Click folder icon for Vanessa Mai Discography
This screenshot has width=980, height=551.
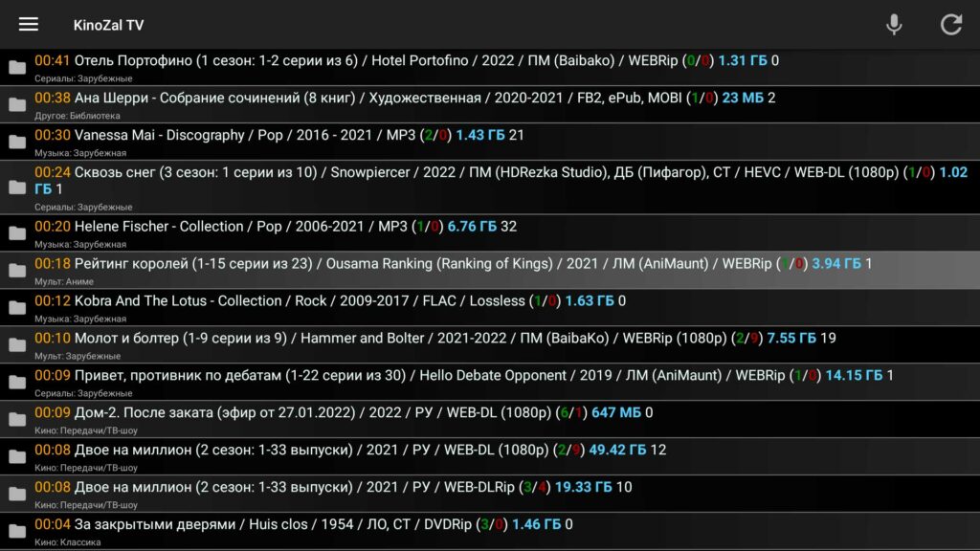pyautogui.click(x=17, y=142)
